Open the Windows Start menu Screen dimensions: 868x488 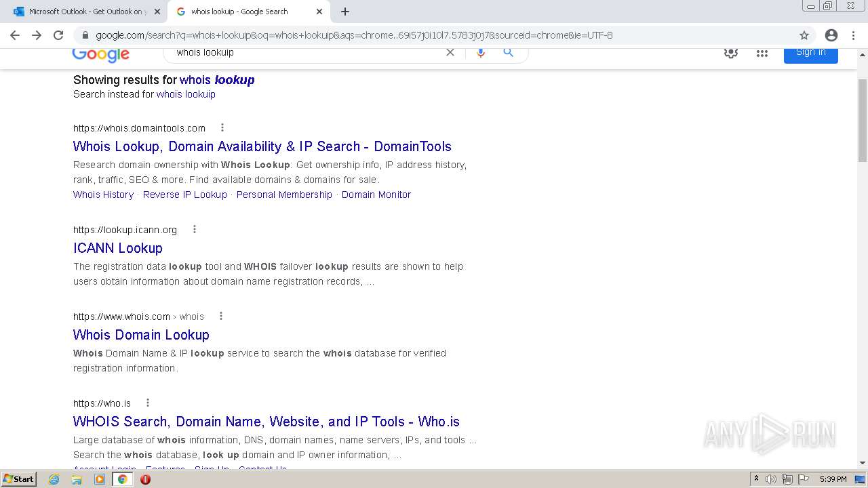pos(19,479)
